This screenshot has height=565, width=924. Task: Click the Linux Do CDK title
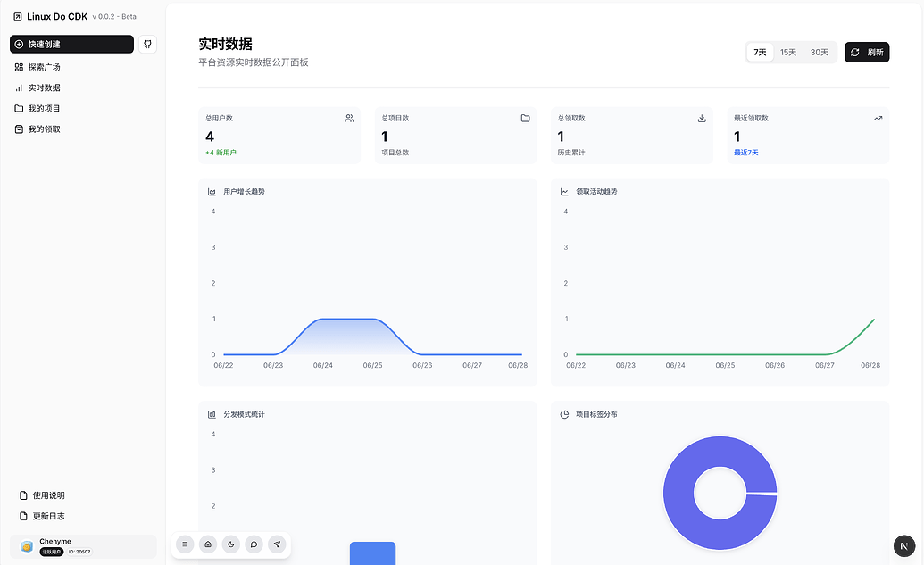[57, 17]
